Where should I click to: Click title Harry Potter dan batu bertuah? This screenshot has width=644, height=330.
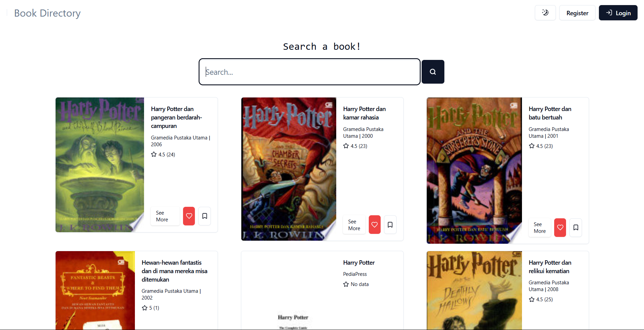550,113
